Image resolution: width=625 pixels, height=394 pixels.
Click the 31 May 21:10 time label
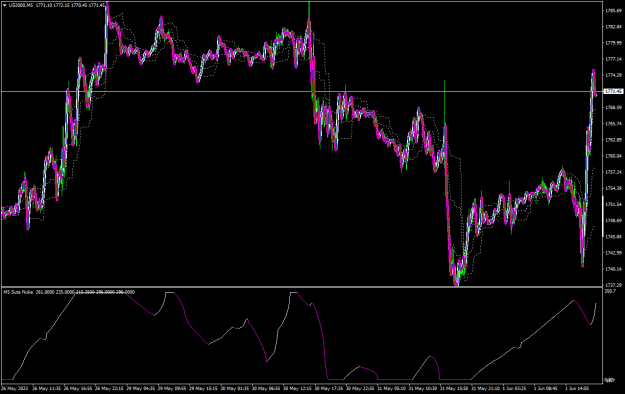pyautogui.click(x=485, y=388)
